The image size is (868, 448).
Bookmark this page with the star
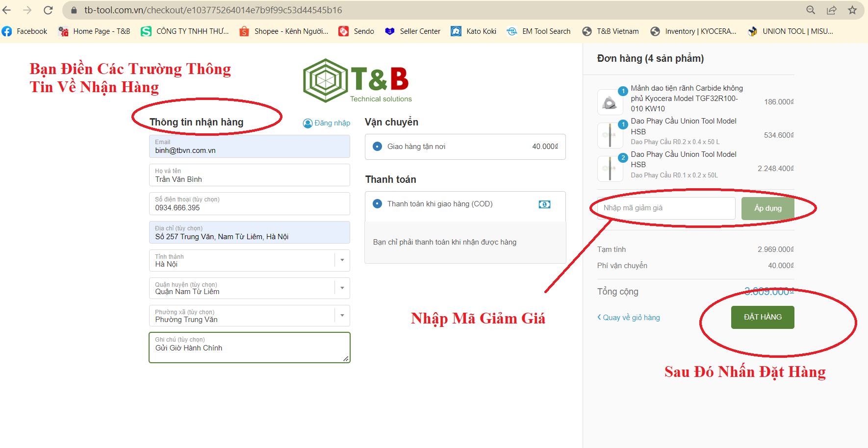coord(852,10)
